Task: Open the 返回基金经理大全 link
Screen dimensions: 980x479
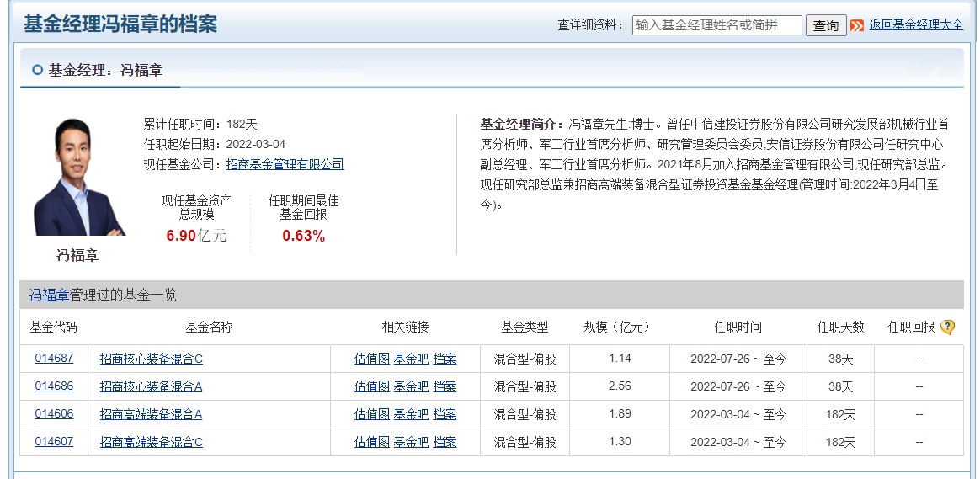Action: tap(916, 25)
